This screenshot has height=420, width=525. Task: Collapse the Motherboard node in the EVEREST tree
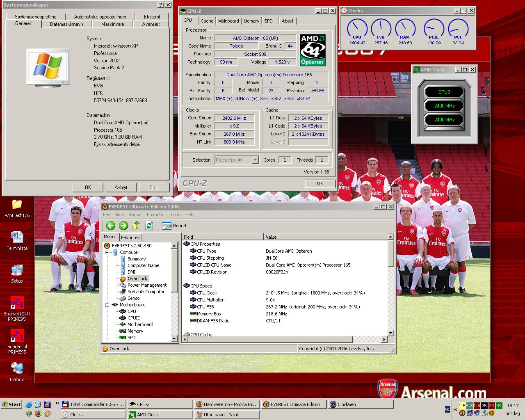[107, 305]
